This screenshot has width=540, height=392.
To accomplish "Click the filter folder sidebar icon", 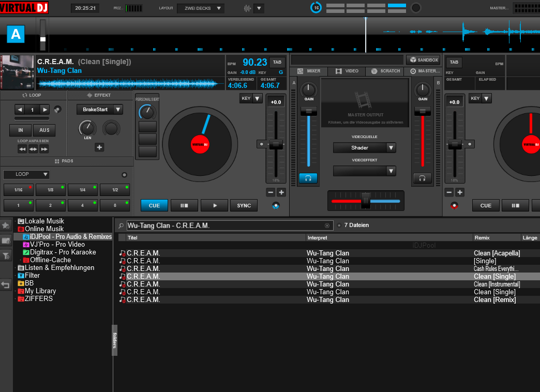I will tap(6, 255).
